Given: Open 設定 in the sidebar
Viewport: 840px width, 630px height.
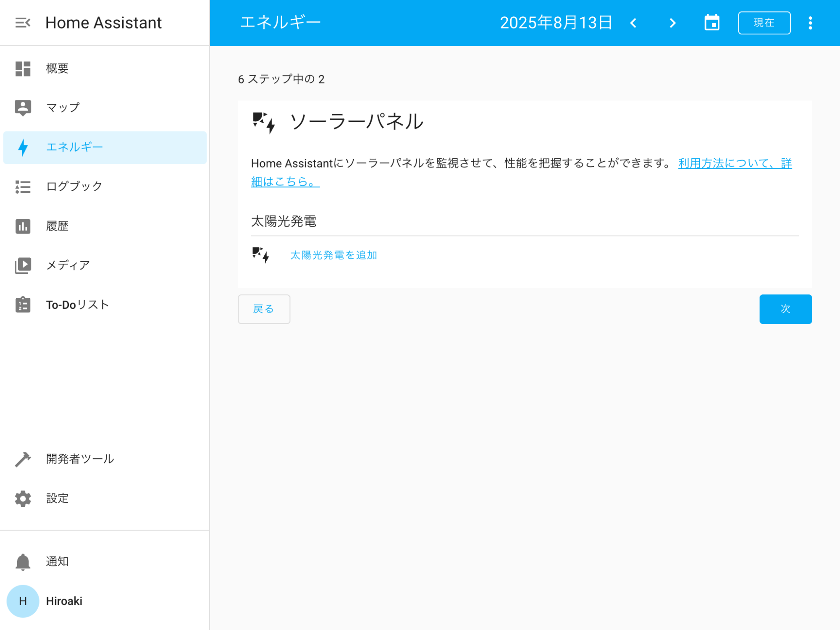Looking at the screenshot, I should tap(105, 499).
